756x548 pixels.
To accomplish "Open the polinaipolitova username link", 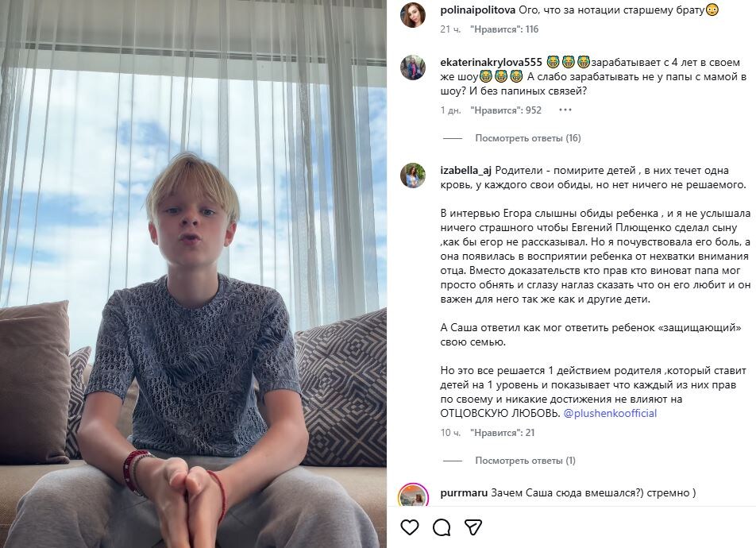I will tap(477, 9).
